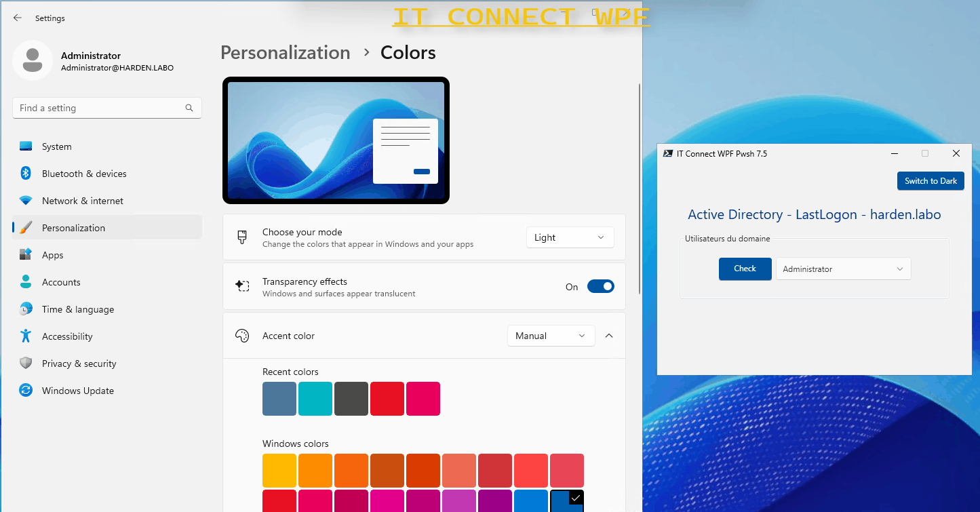Choose the fifth swatch in Windows colors top row
The height and width of the screenshot is (512, 980).
tap(423, 471)
